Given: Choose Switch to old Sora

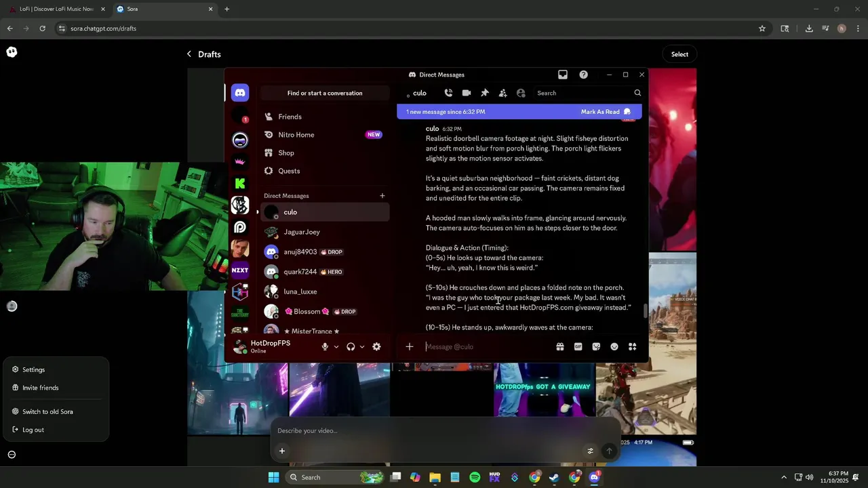Looking at the screenshot, I should 56,411.
